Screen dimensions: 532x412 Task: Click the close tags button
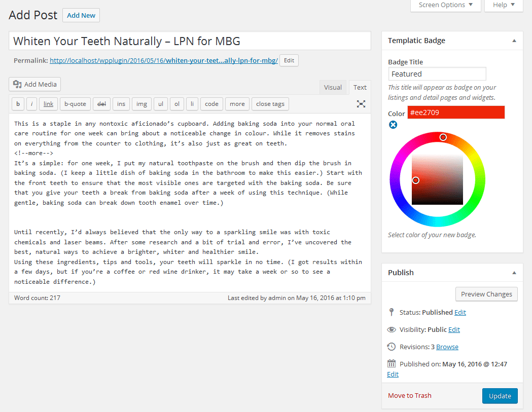270,104
